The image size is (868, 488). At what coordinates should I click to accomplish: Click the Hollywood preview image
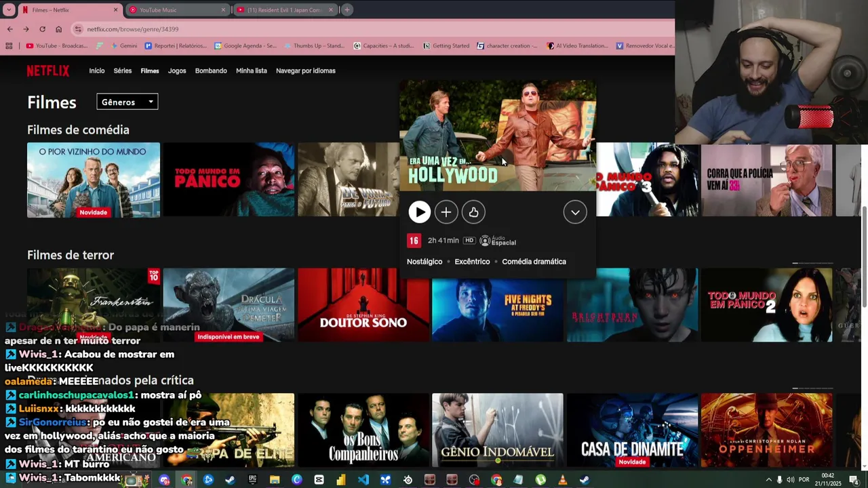click(498, 136)
